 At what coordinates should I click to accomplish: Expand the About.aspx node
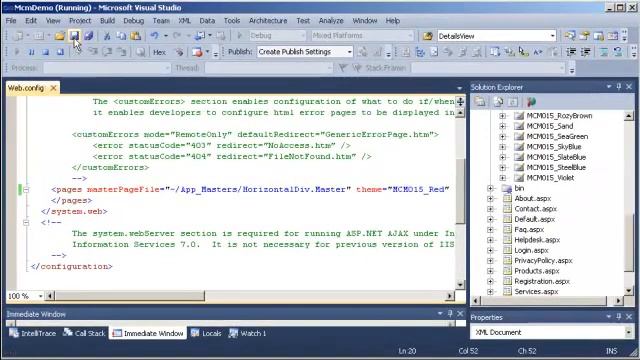[x=491, y=199]
